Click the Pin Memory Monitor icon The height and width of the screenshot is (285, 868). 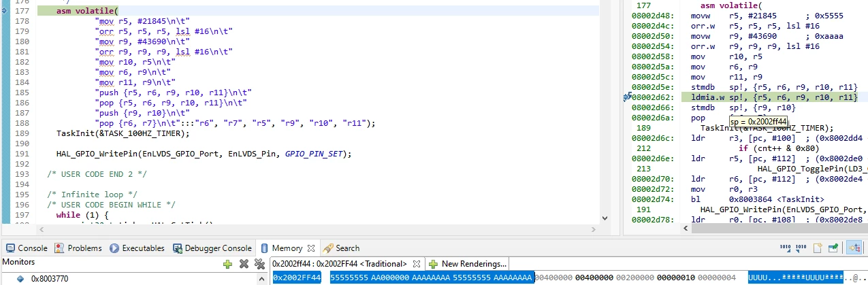(833, 248)
